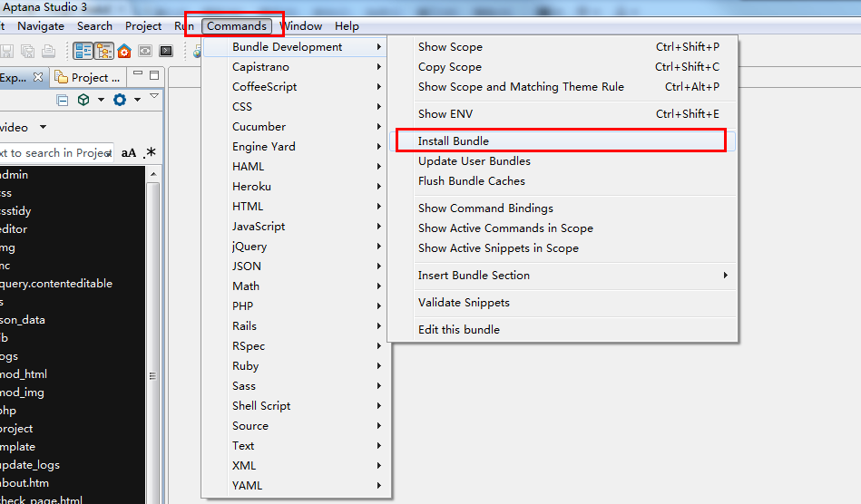Expand the Cucumber submenu

point(295,127)
